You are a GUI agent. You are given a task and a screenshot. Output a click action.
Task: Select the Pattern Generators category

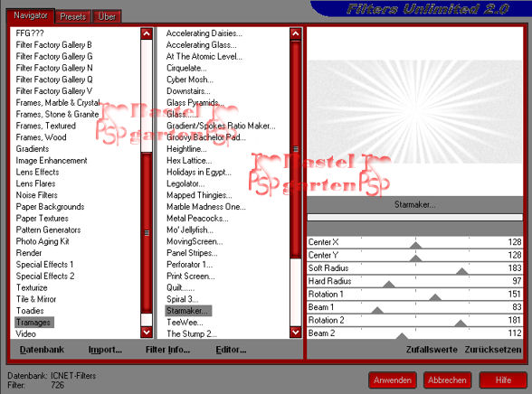tap(48, 230)
